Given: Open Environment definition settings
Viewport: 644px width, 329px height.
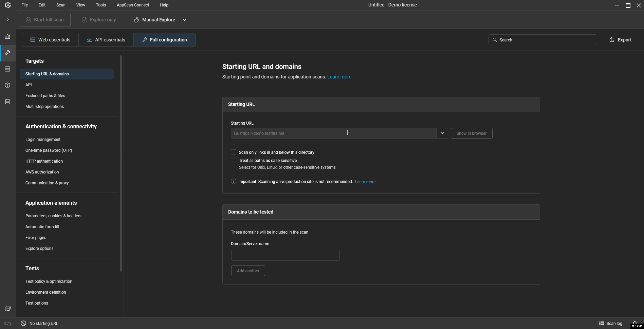Looking at the screenshot, I should (45, 292).
